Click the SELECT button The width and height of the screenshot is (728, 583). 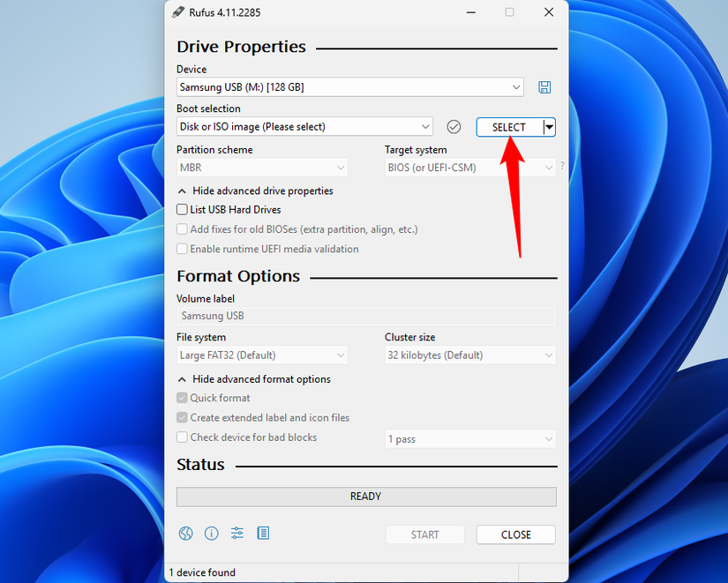[510, 126]
